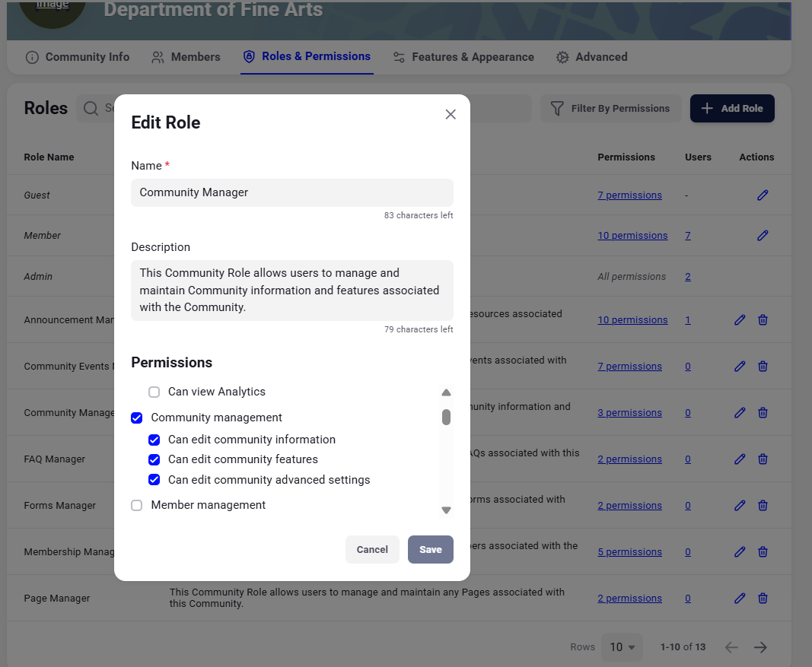The image size is (812, 667).
Task: Delete the Membership Manager role via trash icon
Action: 763,551
